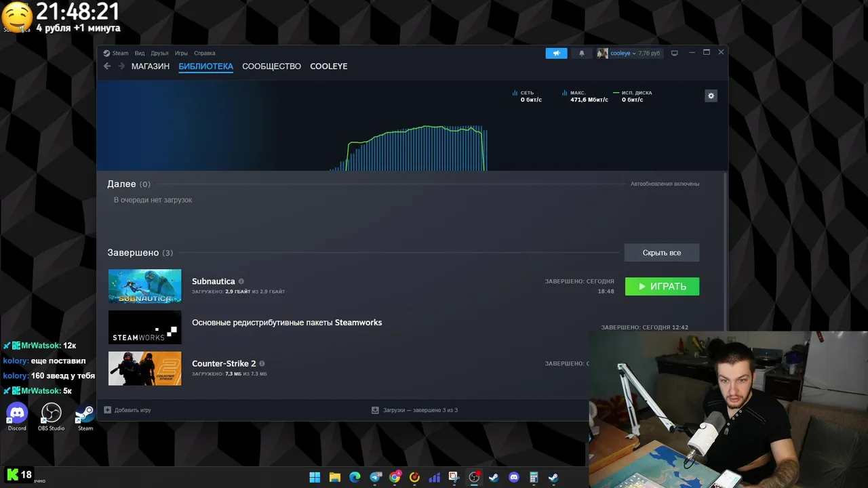The height and width of the screenshot is (488, 868).
Task: Open Snipping Tool in taskbar
Action: point(454,477)
